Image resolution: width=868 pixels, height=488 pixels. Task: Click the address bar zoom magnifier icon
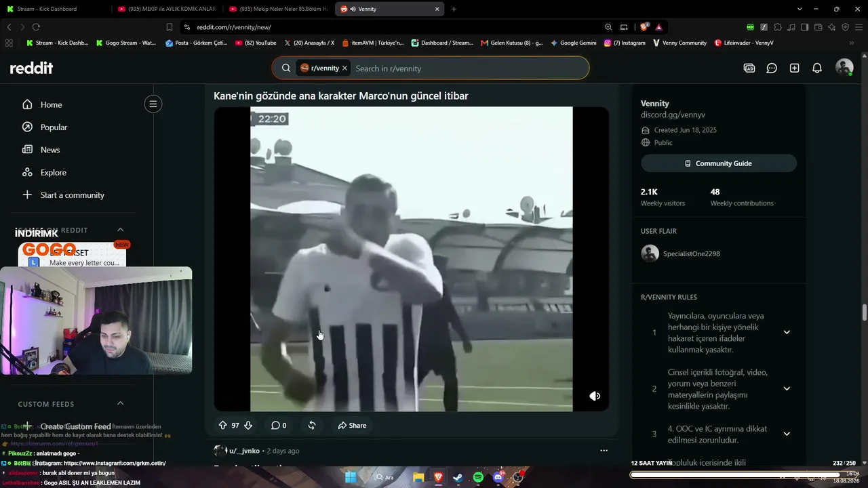point(608,27)
